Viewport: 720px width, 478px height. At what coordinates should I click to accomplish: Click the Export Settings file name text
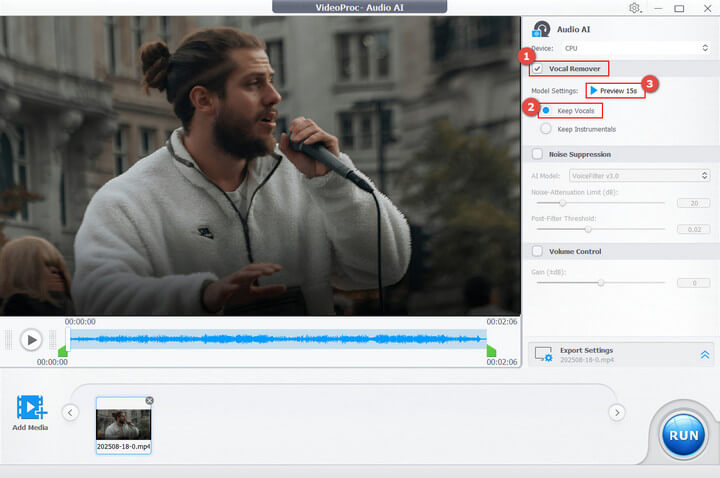pyautogui.click(x=587, y=360)
